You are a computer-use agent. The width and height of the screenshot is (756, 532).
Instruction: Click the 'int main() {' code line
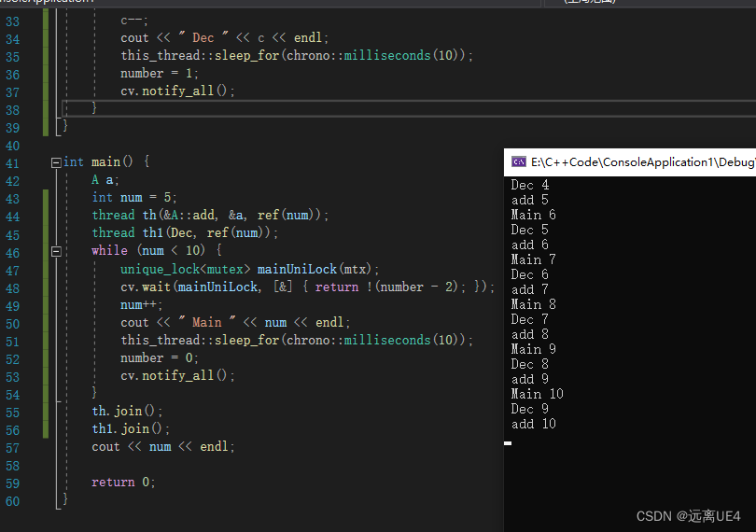click(106, 161)
